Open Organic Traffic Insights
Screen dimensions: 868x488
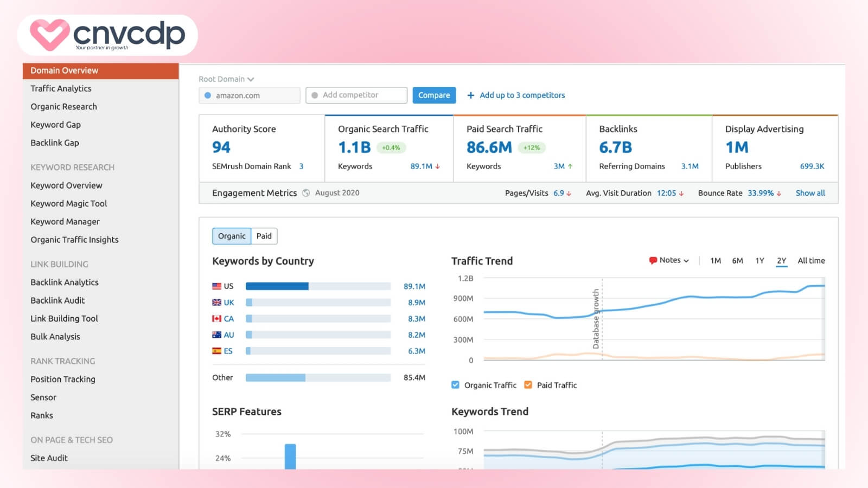(74, 240)
